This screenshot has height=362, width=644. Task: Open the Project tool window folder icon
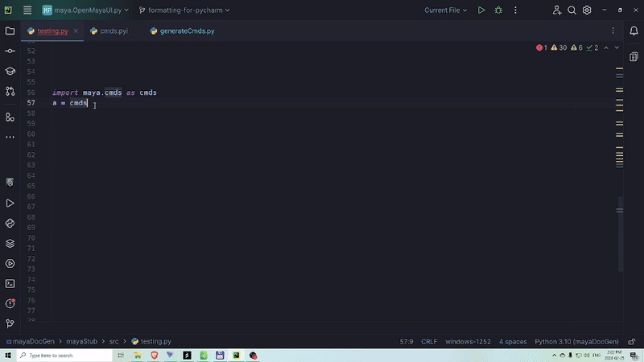click(10, 31)
